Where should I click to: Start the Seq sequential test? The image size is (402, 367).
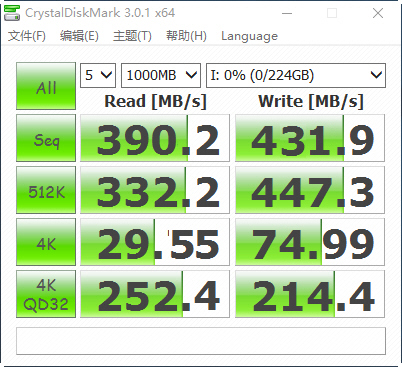point(46,138)
